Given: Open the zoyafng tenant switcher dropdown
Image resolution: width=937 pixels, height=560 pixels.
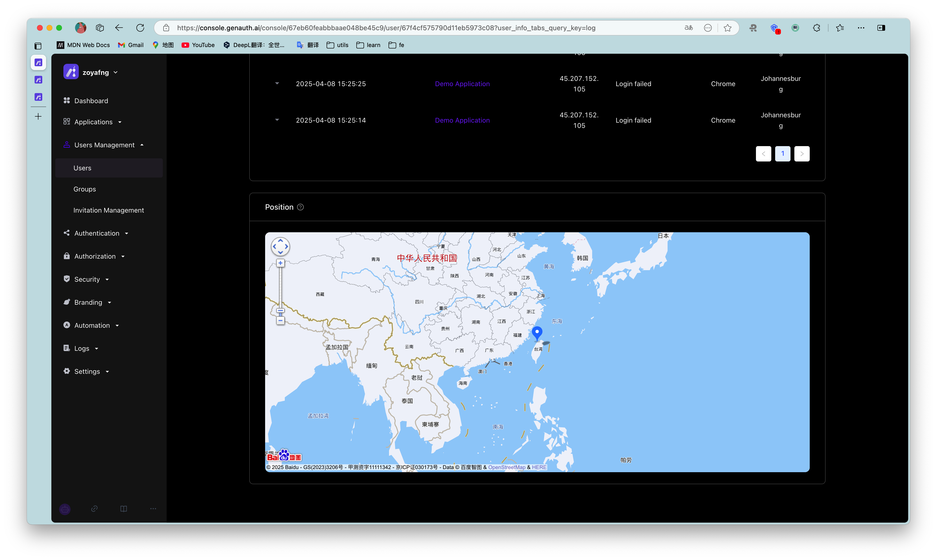Looking at the screenshot, I should coord(91,72).
